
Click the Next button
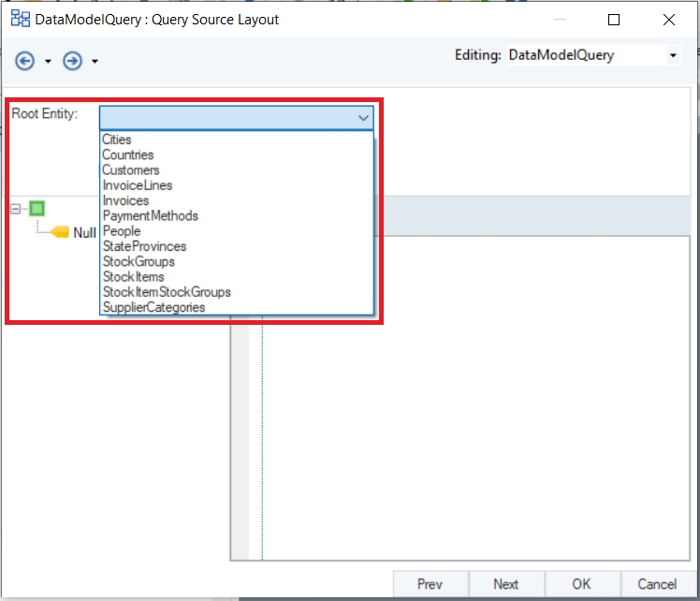click(x=506, y=584)
